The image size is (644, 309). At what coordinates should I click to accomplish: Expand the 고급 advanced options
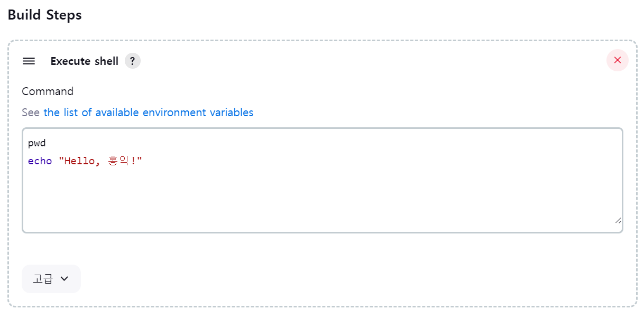click(51, 278)
